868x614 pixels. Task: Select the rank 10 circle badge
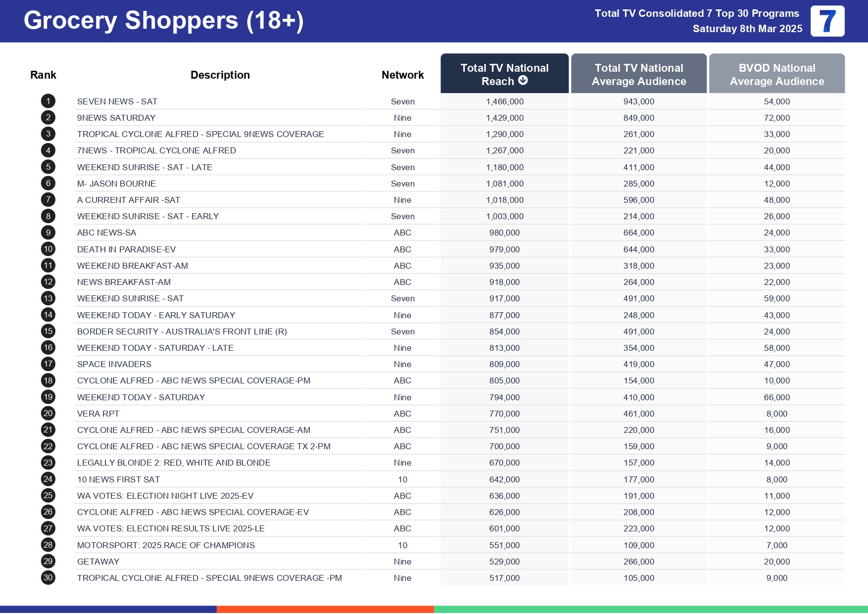tap(48, 249)
